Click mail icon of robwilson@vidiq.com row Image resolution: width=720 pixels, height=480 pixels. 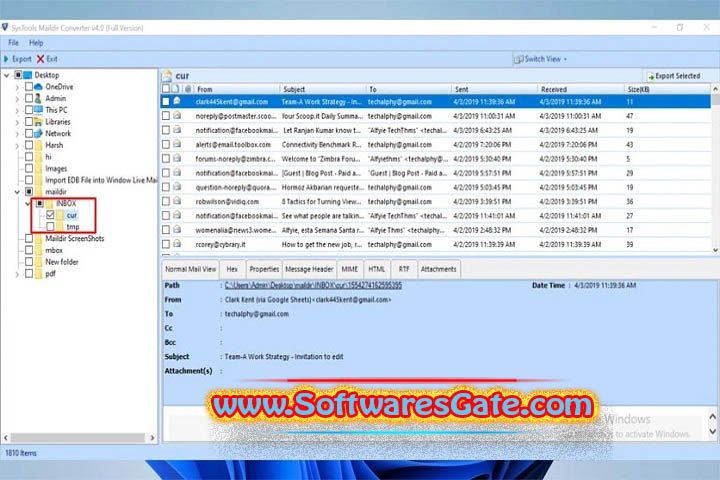coord(177,201)
